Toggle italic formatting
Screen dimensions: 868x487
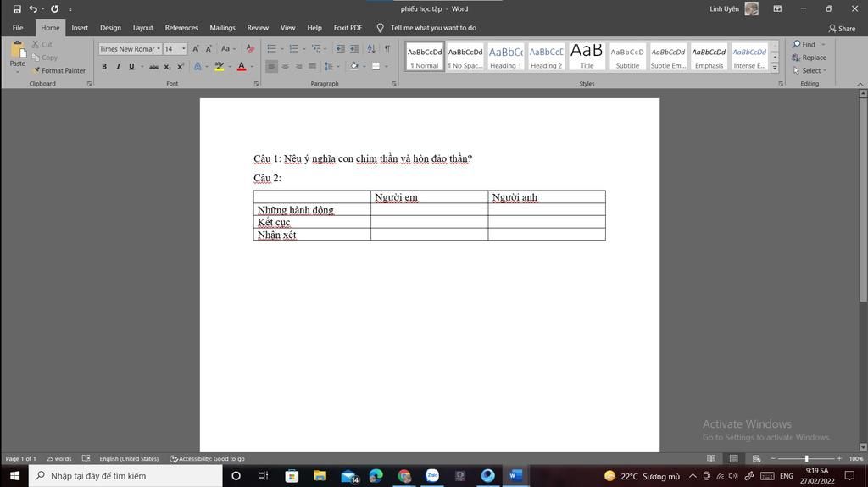pos(118,66)
